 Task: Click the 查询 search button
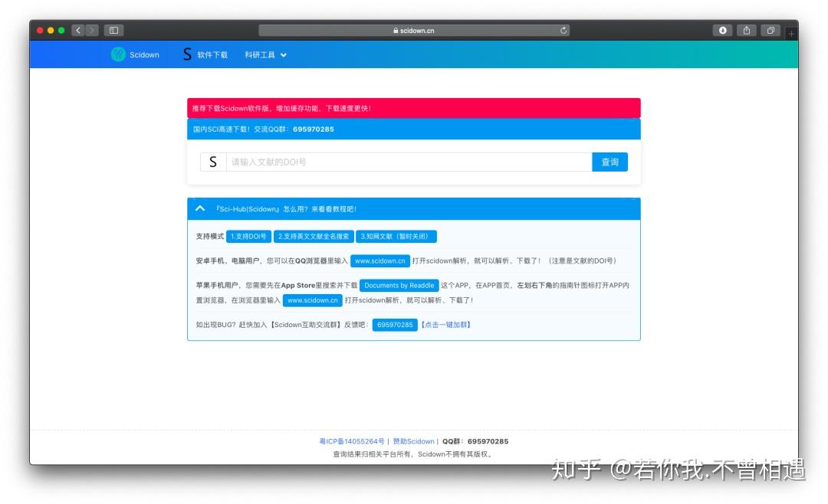point(610,162)
